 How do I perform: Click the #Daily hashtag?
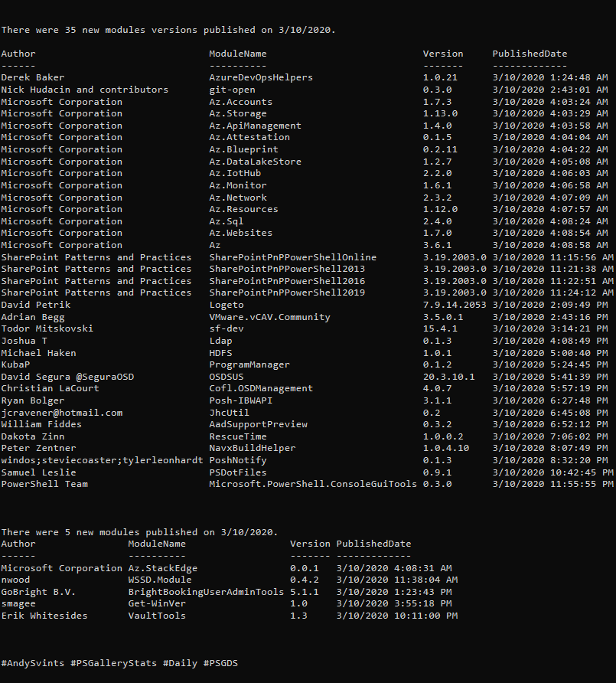tap(181, 663)
